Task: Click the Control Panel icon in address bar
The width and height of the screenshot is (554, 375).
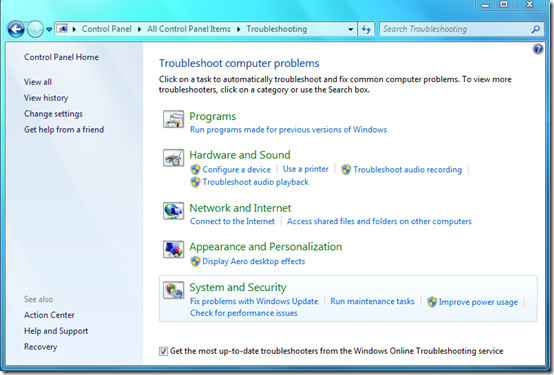Action: (63, 29)
